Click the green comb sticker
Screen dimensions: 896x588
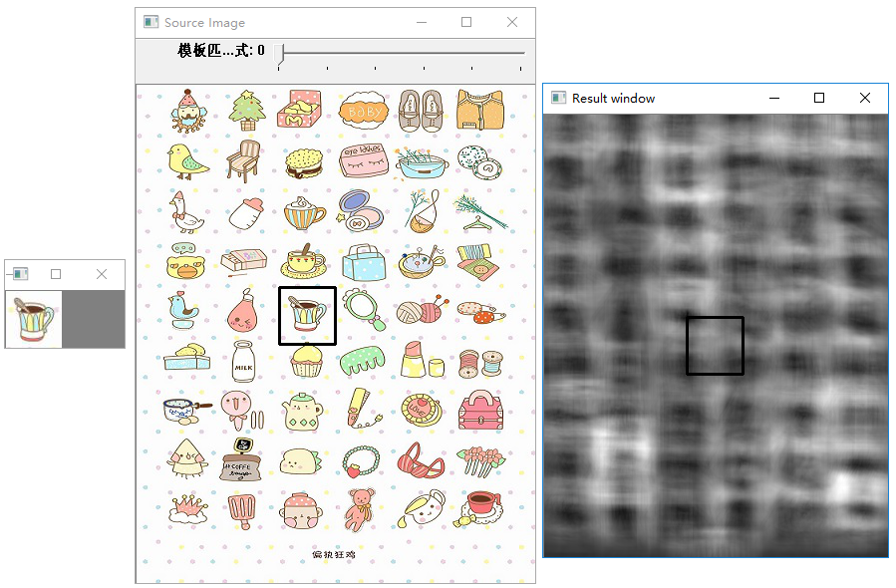coord(362,360)
